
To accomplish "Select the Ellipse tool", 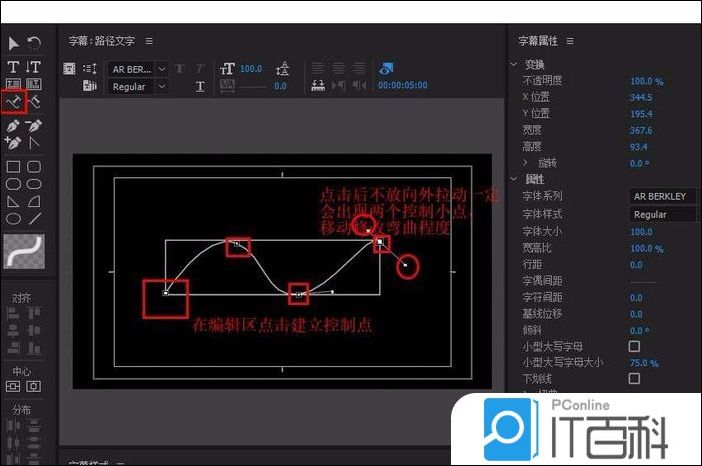I will tap(13, 219).
